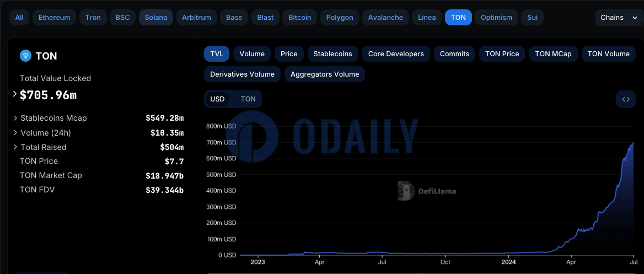
Task: Switch chart denomination to TON
Action: coord(248,99)
